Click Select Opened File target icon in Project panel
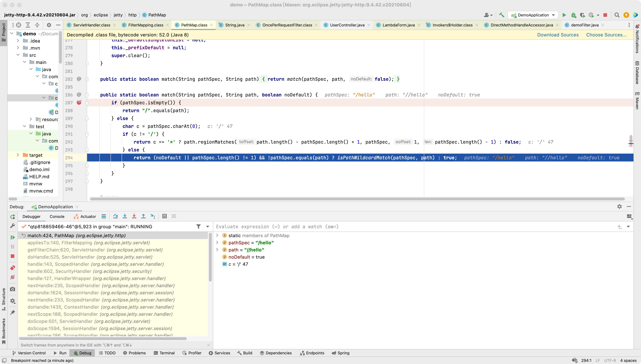This screenshot has height=364, width=641. pos(19,25)
